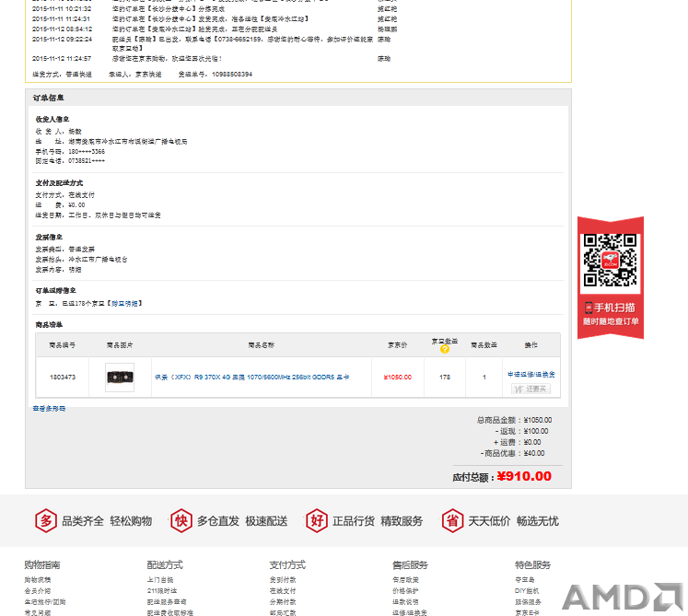This screenshot has width=688, height=616.
Task: Click the 商品优惠 ¥40.00 summary line
Action: click(512, 453)
